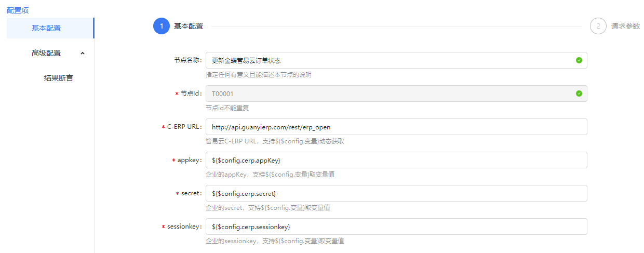Focus the 节点名称 input field

click(x=390, y=60)
